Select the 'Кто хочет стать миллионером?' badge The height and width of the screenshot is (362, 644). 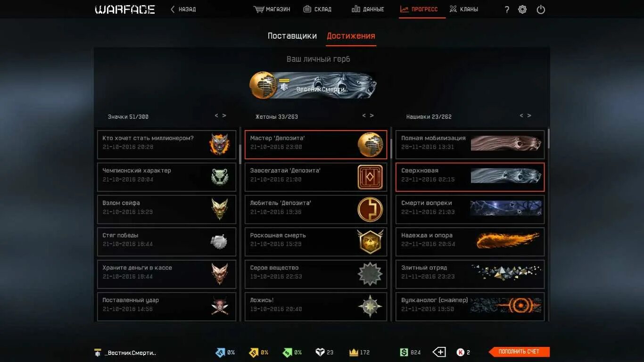167,145
